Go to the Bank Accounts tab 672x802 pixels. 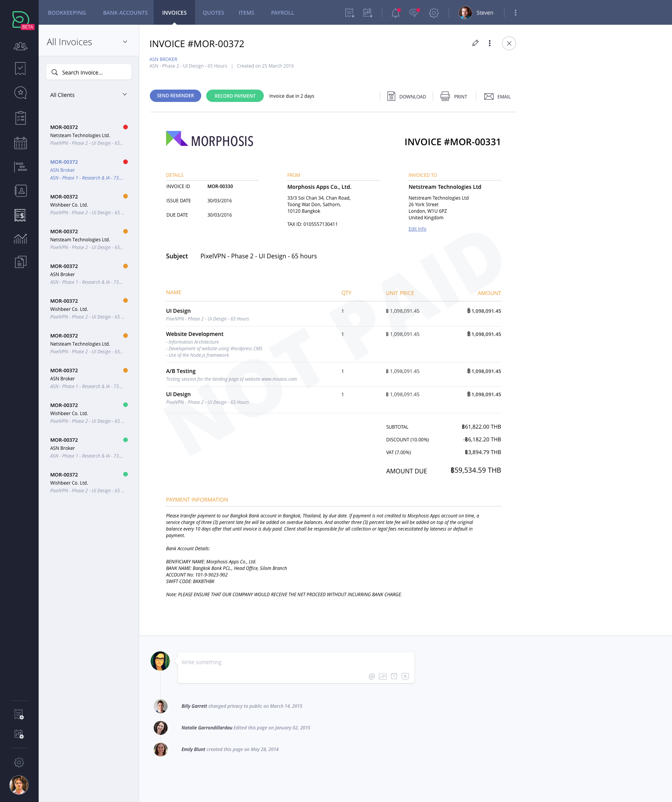click(x=126, y=13)
